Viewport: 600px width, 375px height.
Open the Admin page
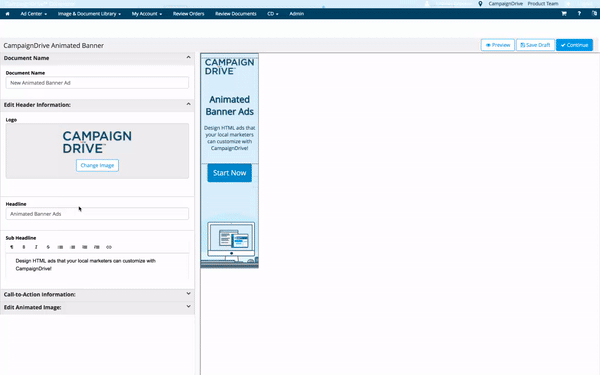(x=297, y=14)
